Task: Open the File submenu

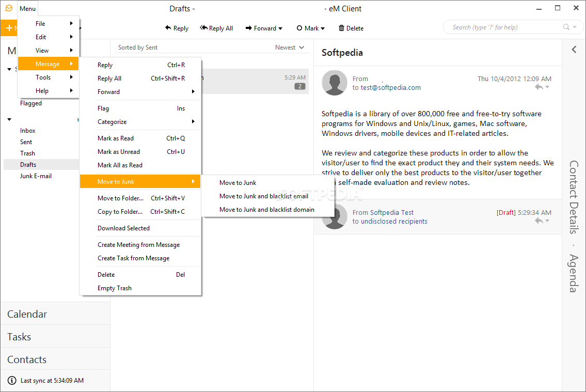Action: click(49, 24)
